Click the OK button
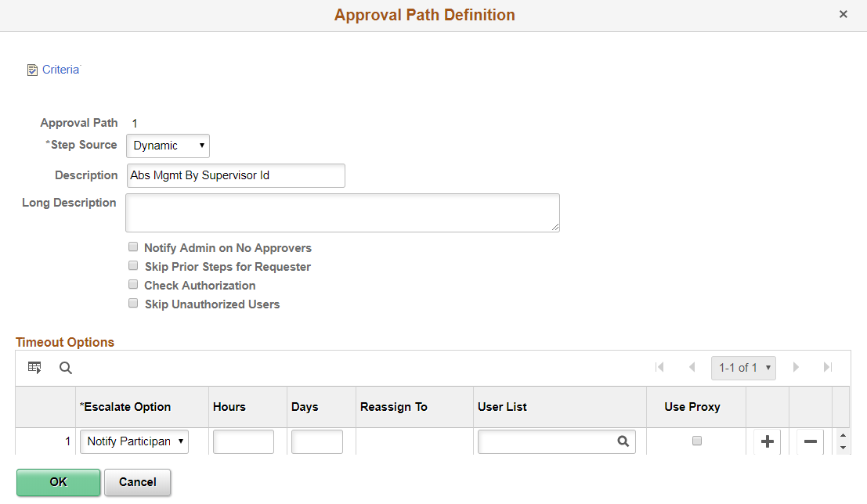Image resolution: width=867 pixels, height=504 pixels. tap(58, 482)
